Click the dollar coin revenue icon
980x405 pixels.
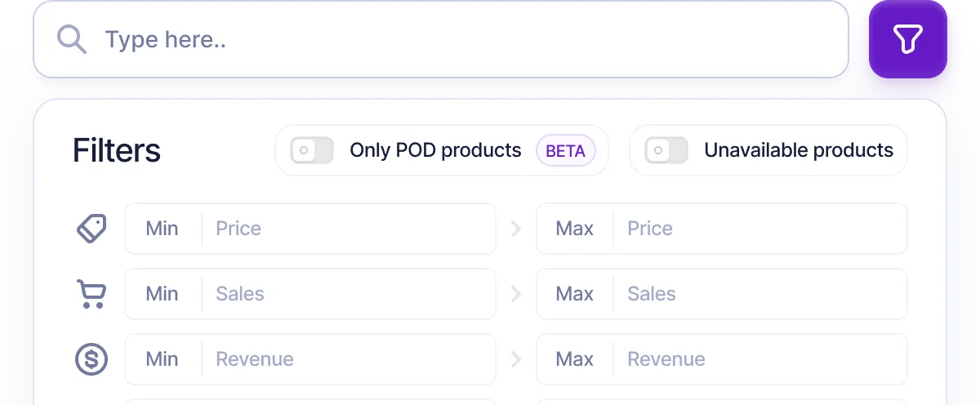[x=91, y=359]
